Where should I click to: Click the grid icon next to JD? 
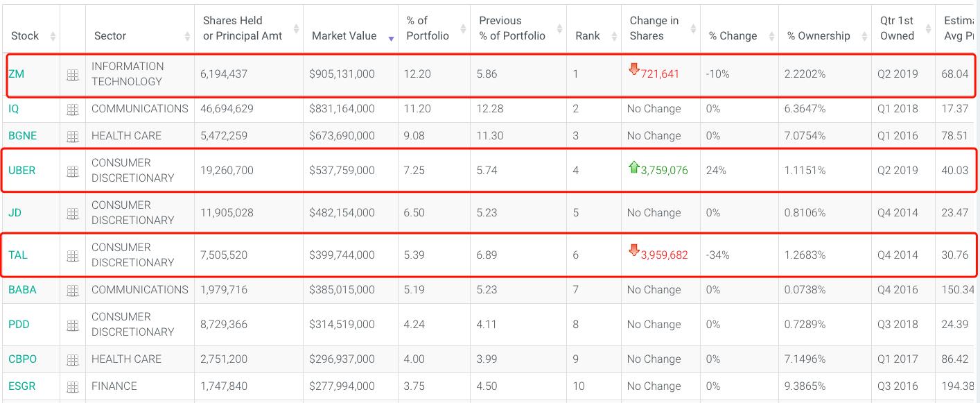[x=72, y=213]
